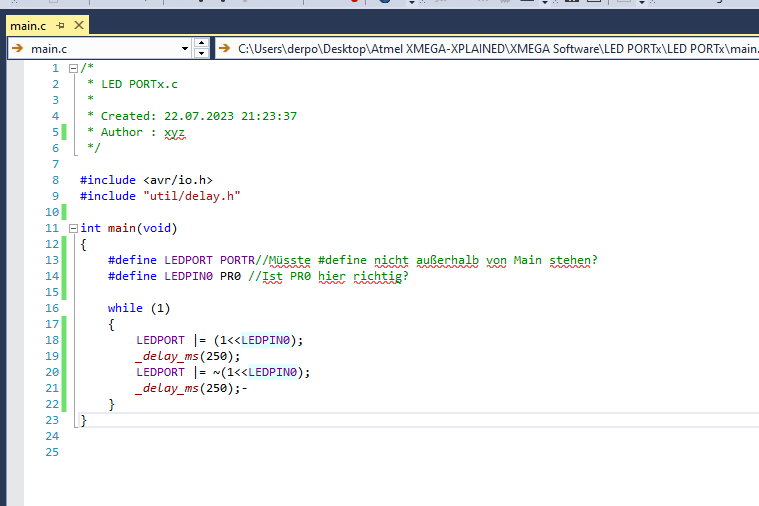Collapse the header comment block at line 1
This screenshot has height=506, width=759.
click(73, 68)
